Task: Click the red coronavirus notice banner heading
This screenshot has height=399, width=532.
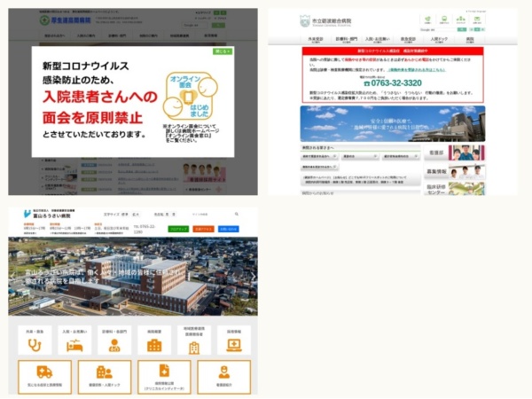Action: 393,51
